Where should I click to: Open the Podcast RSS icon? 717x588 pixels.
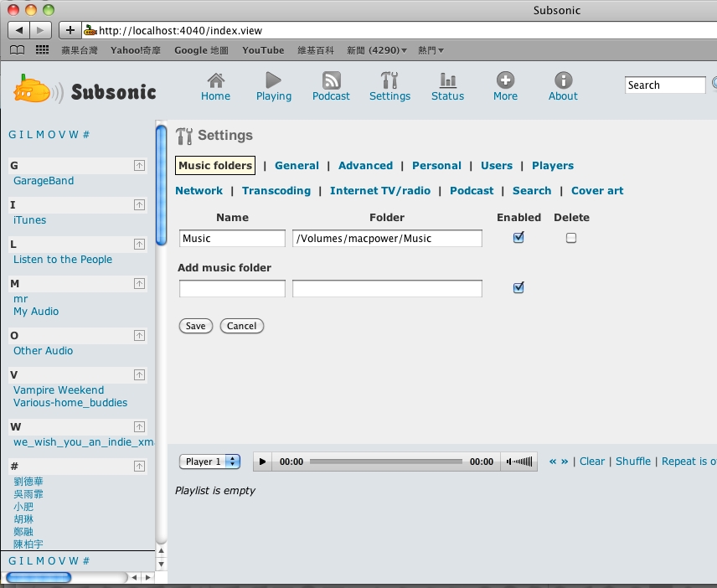[x=331, y=80]
